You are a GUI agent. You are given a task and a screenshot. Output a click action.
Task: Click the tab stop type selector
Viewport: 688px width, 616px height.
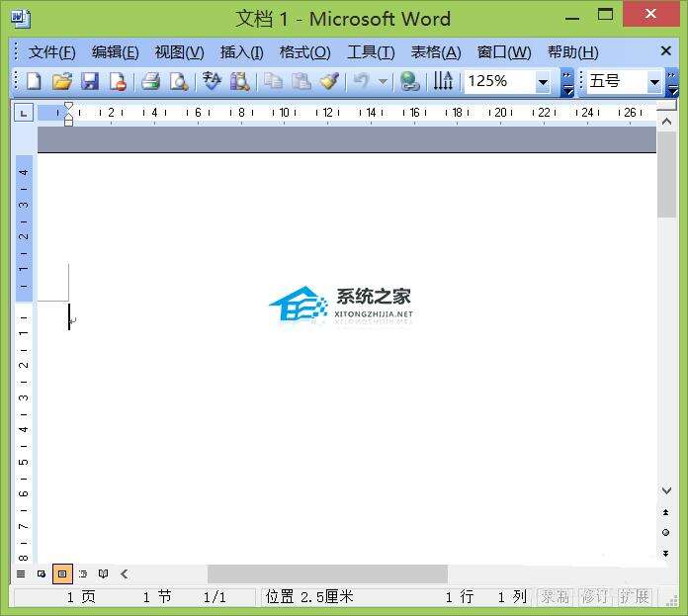pos(24,113)
